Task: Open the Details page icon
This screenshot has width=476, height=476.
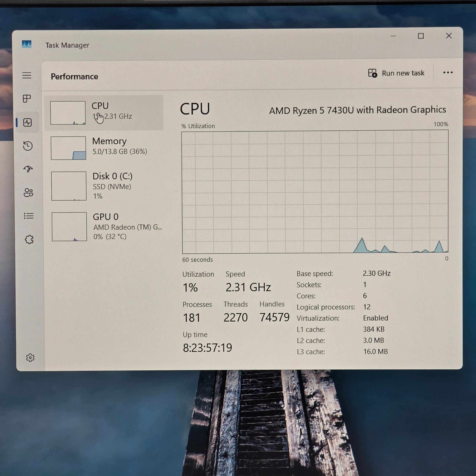Action: [x=29, y=216]
